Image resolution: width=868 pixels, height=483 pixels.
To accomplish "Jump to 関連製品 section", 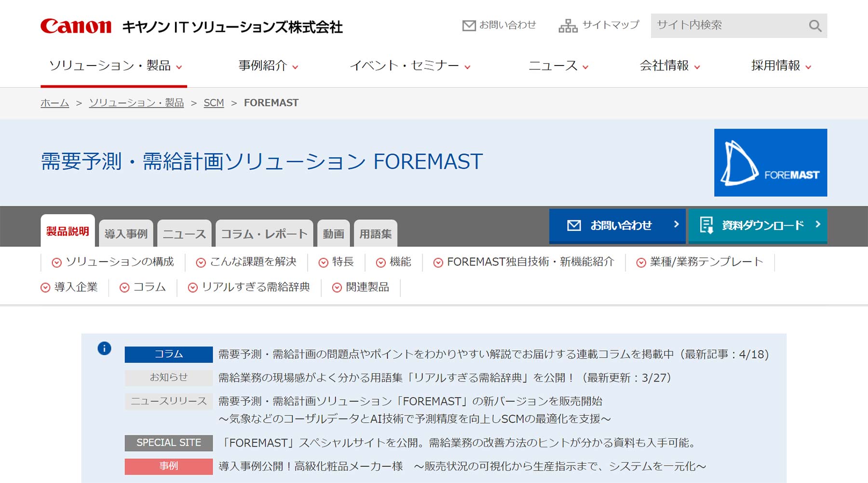I will [x=367, y=287].
